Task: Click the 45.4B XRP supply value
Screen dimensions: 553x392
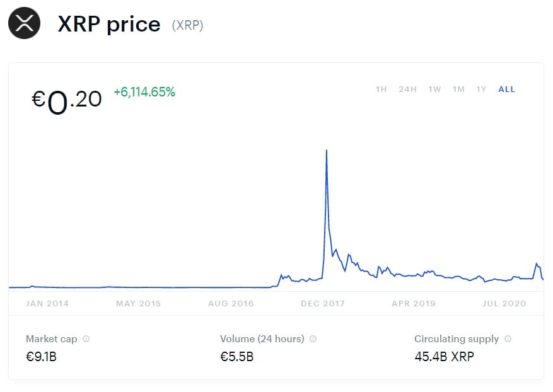Action: [x=444, y=357]
